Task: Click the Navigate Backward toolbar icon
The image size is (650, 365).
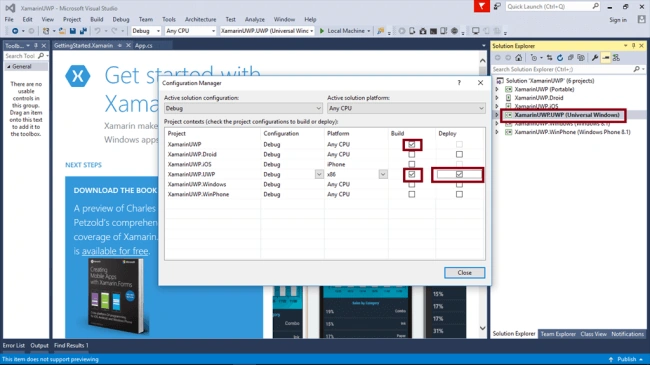Action: pos(15,31)
